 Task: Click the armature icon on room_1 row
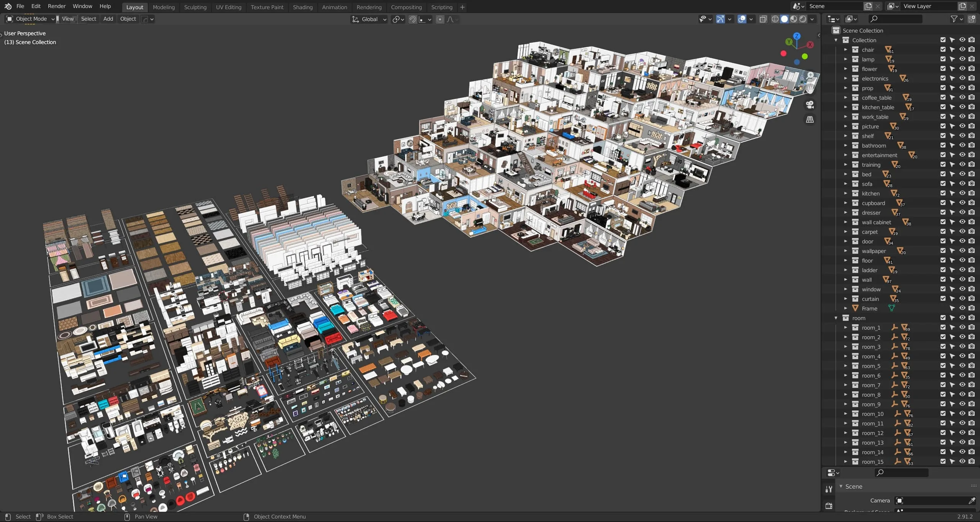click(x=895, y=327)
